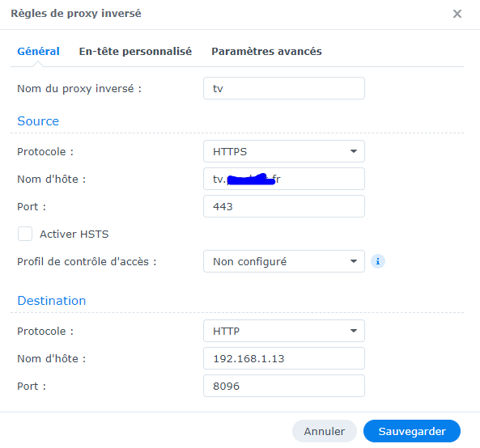Click the Destination protocol dropdown arrow
480x448 pixels.
coord(354,331)
